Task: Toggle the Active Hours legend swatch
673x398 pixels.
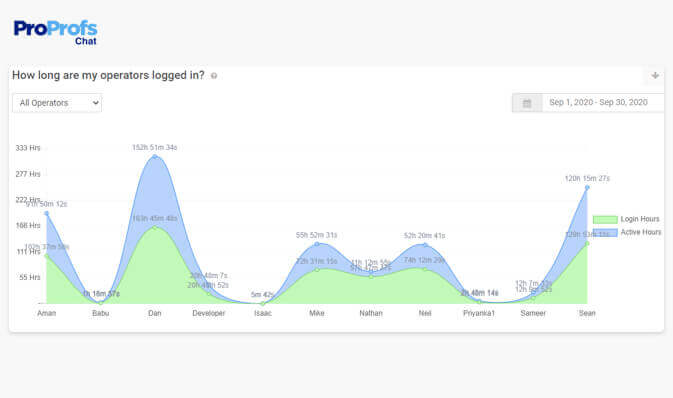Action: [x=605, y=233]
